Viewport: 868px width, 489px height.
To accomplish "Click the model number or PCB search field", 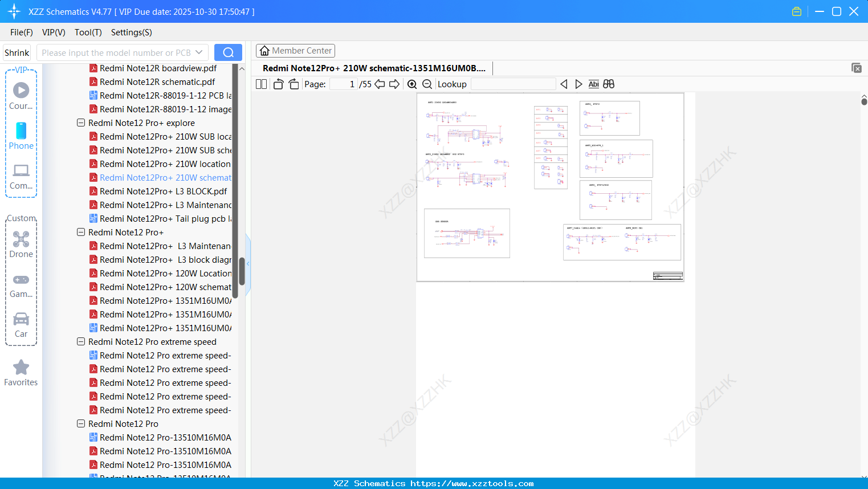I will click(116, 52).
